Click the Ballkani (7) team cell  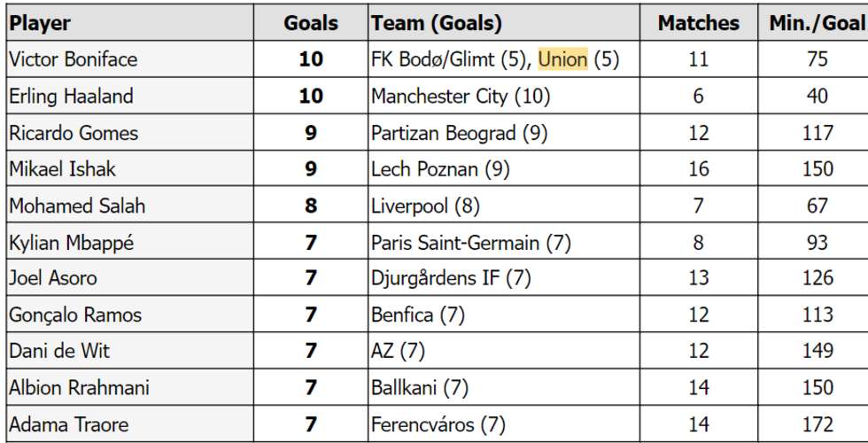pos(419,387)
